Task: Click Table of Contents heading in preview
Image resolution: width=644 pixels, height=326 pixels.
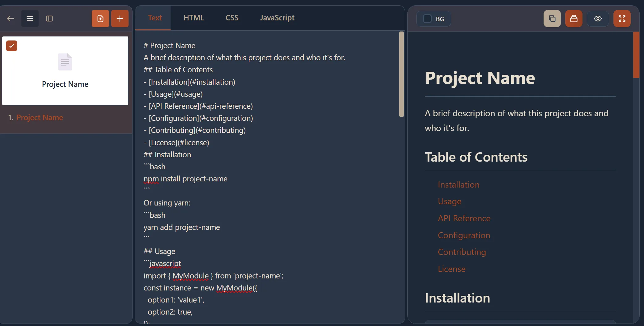Action: [x=476, y=157]
